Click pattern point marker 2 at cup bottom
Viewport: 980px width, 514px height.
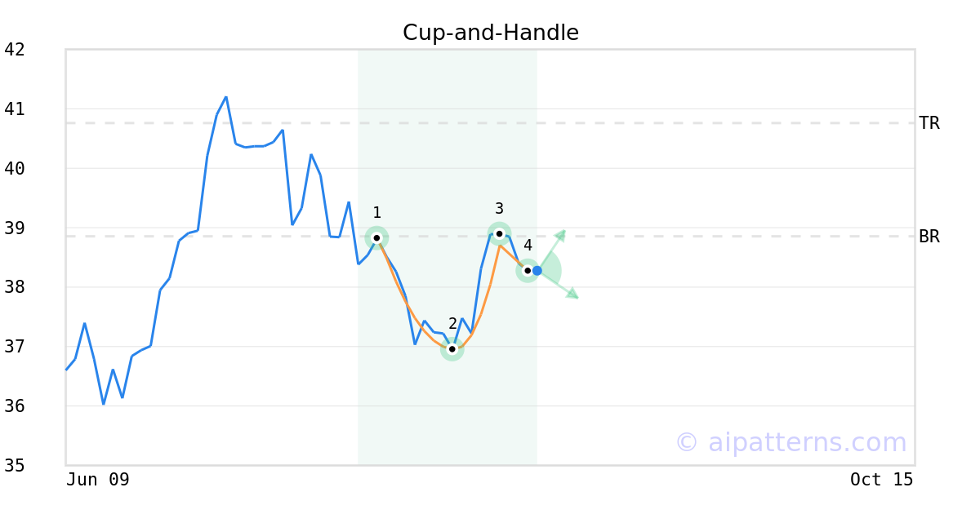click(x=452, y=349)
